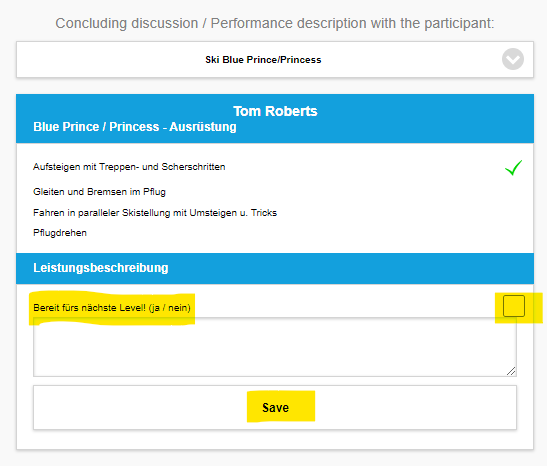Open the Ski Blue Prince/Princess dropdown
The width and height of the screenshot is (547, 466).
click(275, 60)
